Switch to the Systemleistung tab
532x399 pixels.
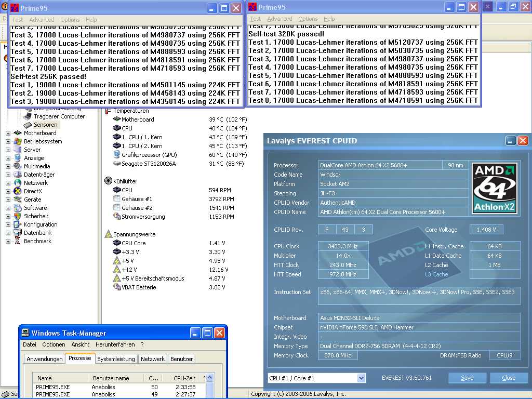pyautogui.click(x=116, y=358)
